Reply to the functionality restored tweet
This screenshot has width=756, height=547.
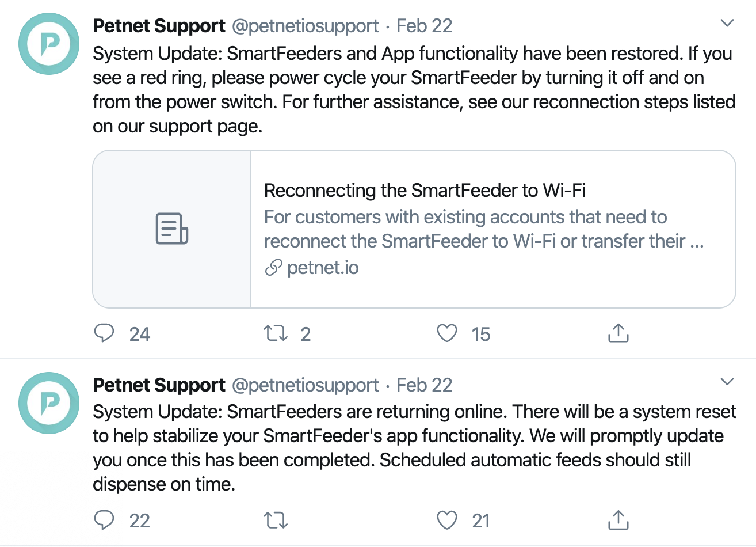point(104,333)
